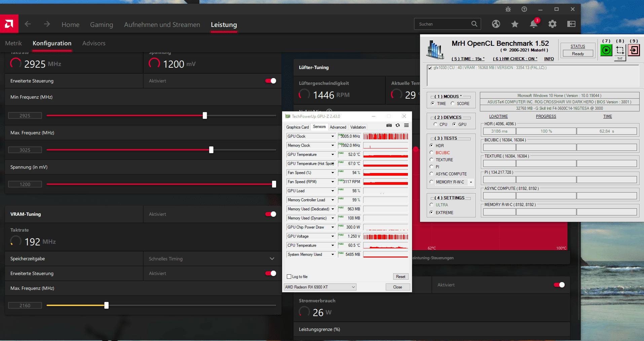
Task: Toggle VRAM-Tuning Aktiviert switch
Action: point(271,214)
